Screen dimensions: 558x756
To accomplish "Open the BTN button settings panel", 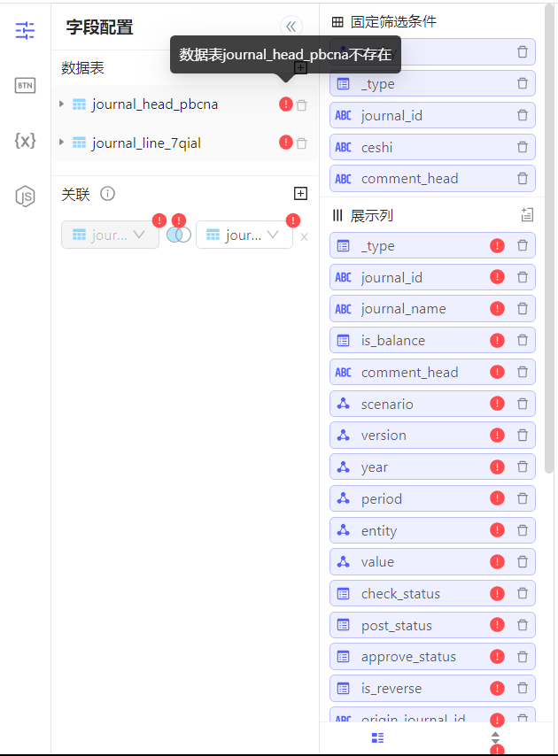I will 25,86.
